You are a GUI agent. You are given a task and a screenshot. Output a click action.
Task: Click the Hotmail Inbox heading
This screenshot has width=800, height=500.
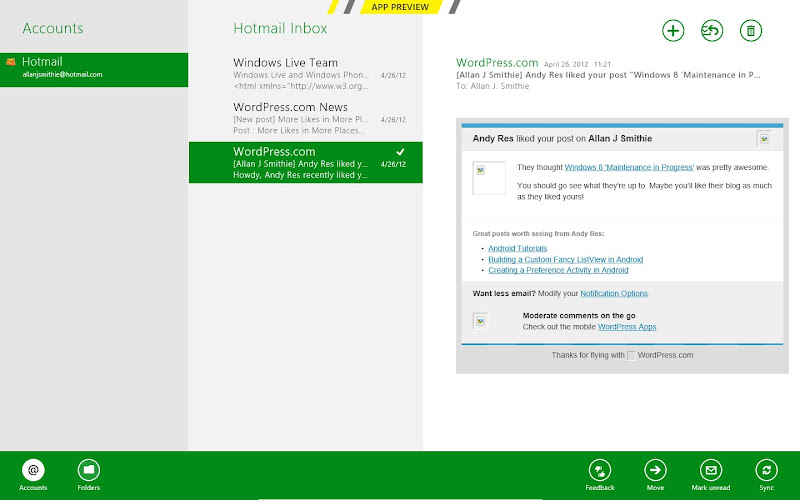pos(280,28)
